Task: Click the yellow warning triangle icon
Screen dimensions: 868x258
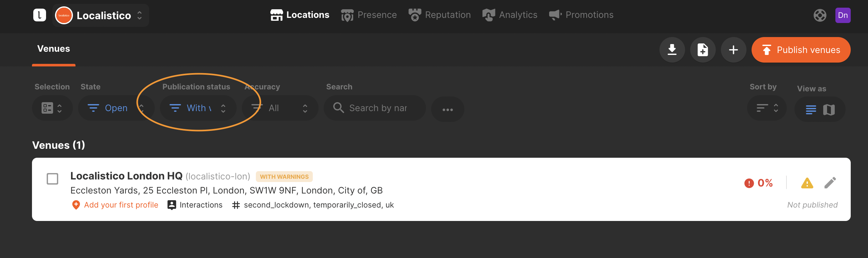Action: coord(807,183)
